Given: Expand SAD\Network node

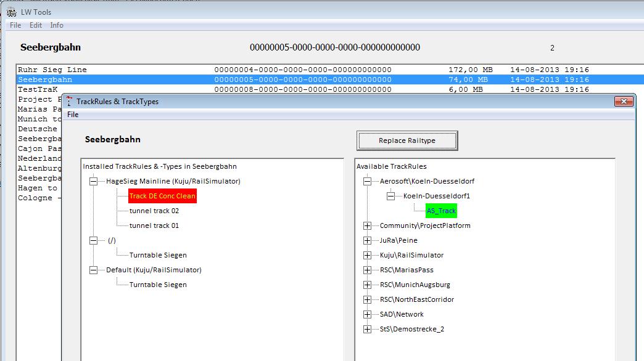Looking at the screenshot, I should [367, 314].
